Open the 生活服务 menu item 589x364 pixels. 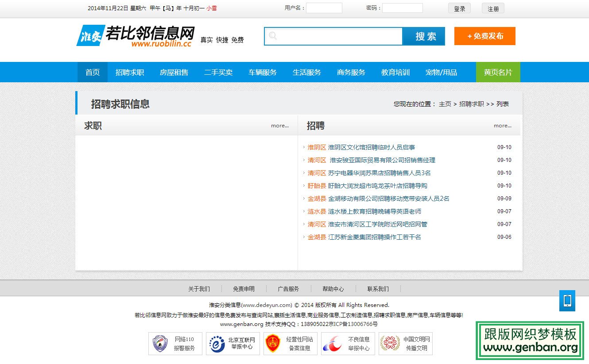coord(307,72)
